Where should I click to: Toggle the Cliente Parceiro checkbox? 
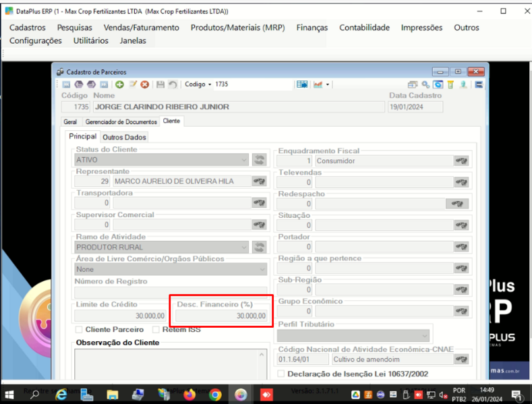pos(79,329)
